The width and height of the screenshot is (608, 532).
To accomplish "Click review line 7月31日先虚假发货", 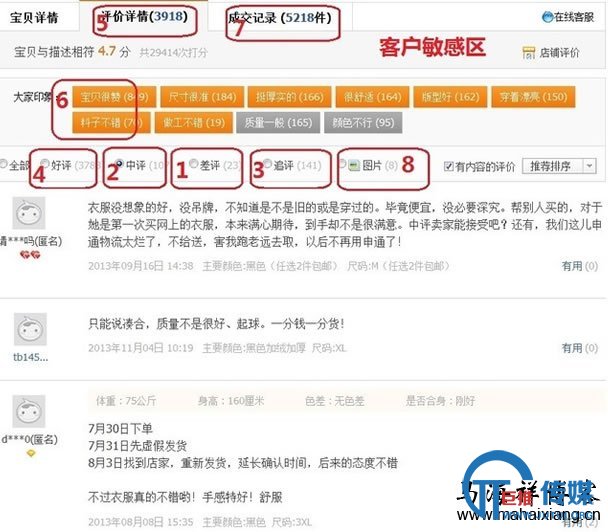I will click(x=137, y=446).
